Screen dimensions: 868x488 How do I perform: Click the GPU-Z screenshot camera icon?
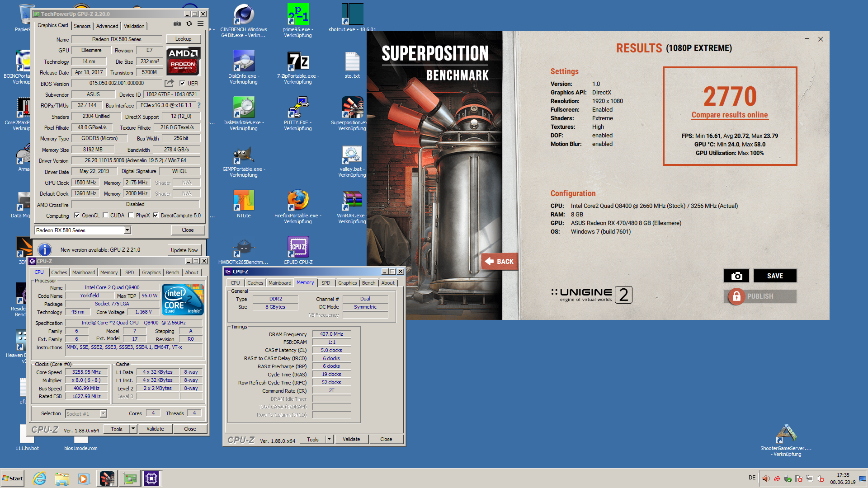click(177, 24)
